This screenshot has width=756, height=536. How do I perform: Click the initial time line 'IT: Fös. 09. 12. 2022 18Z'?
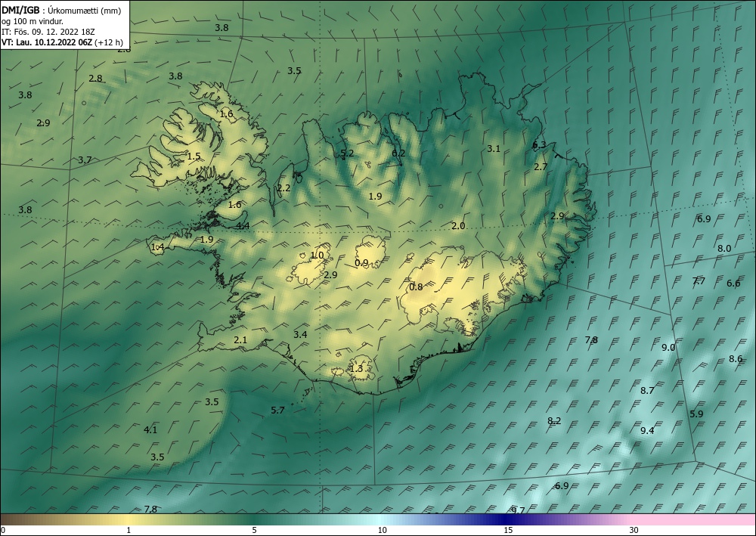pos(48,32)
